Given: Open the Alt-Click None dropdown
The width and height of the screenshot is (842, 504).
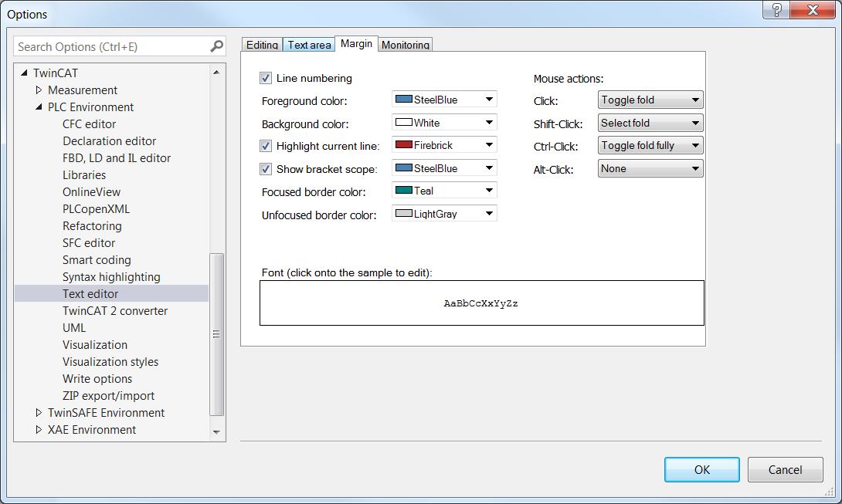Looking at the screenshot, I should coord(650,168).
